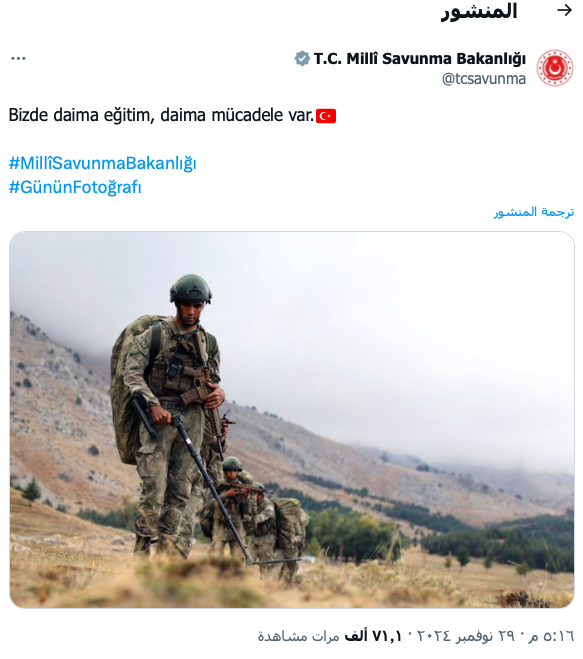Click the foreground soldier's helmet in photo
Screen dimensions: 583x659
[191, 288]
